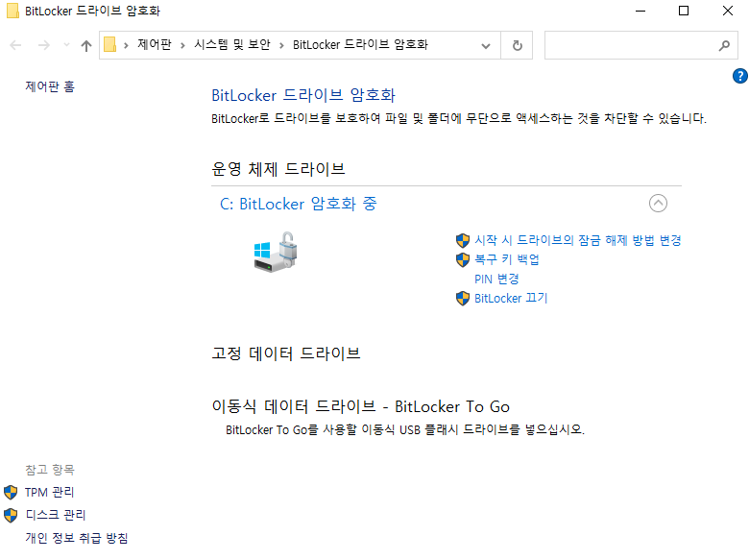
Task: Click the shield icon beside 디스크 관리
Action: pyautogui.click(x=11, y=515)
